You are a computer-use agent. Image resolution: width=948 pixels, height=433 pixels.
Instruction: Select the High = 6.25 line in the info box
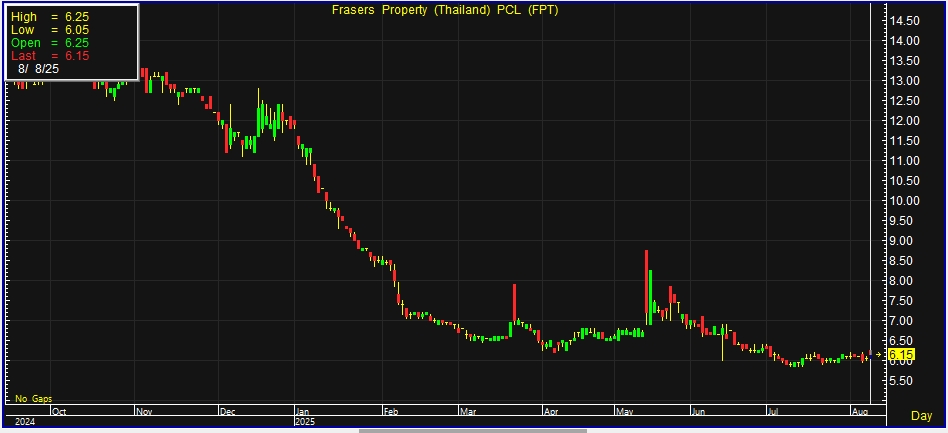coord(50,17)
